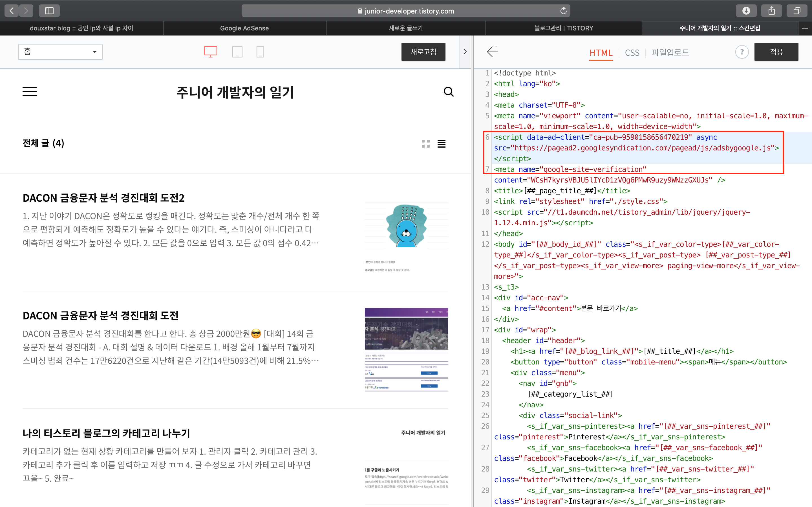Screen dimensions: 812x507
Task: Switch preview to tablet device icon
Action: 237,52
